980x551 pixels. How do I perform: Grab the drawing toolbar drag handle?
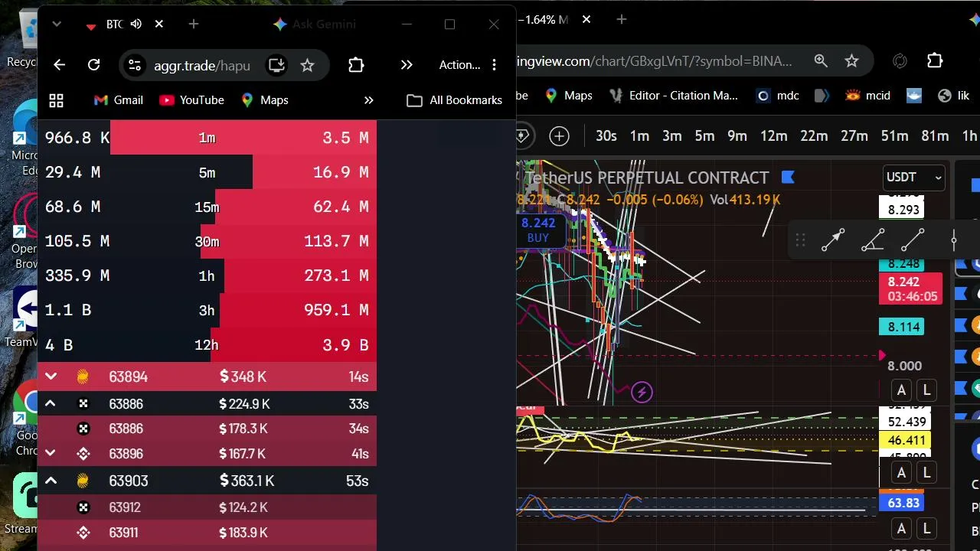[800, 240]
